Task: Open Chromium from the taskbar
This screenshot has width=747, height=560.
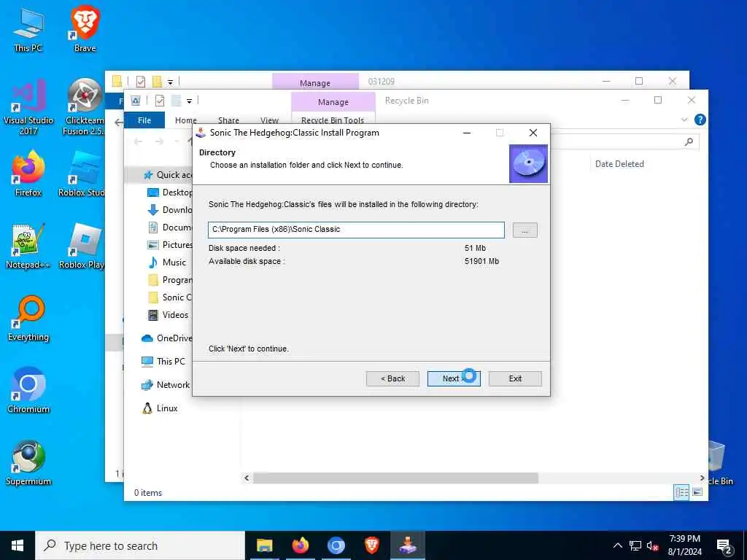Action: [336, 545]
